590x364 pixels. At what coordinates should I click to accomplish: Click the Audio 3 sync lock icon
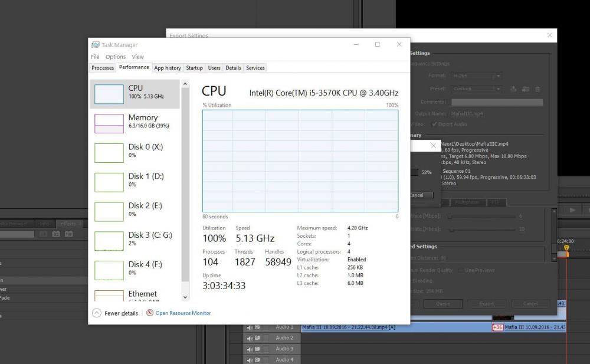coord(257,349)
